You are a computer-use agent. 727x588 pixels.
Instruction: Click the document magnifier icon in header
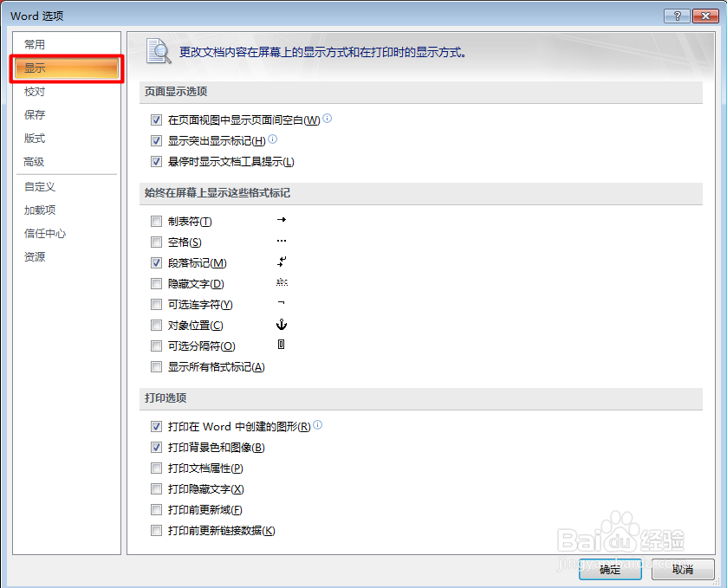pos(159,51)
